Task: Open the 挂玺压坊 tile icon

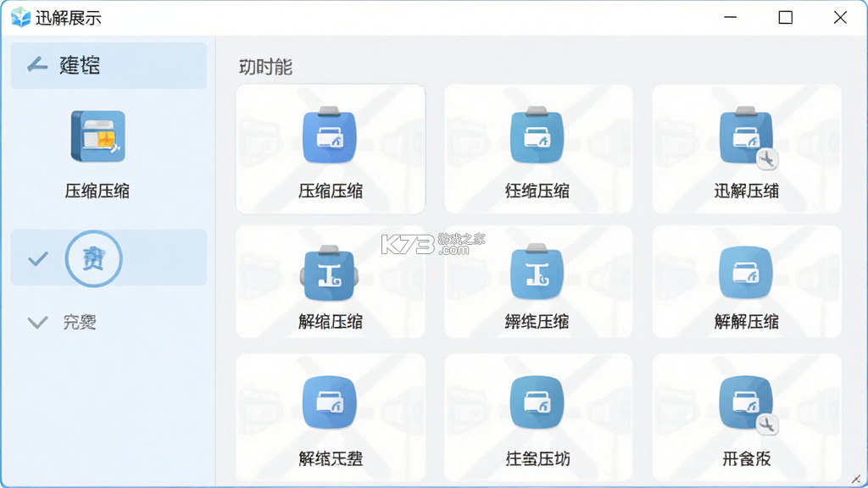Action: pos(537,402)
